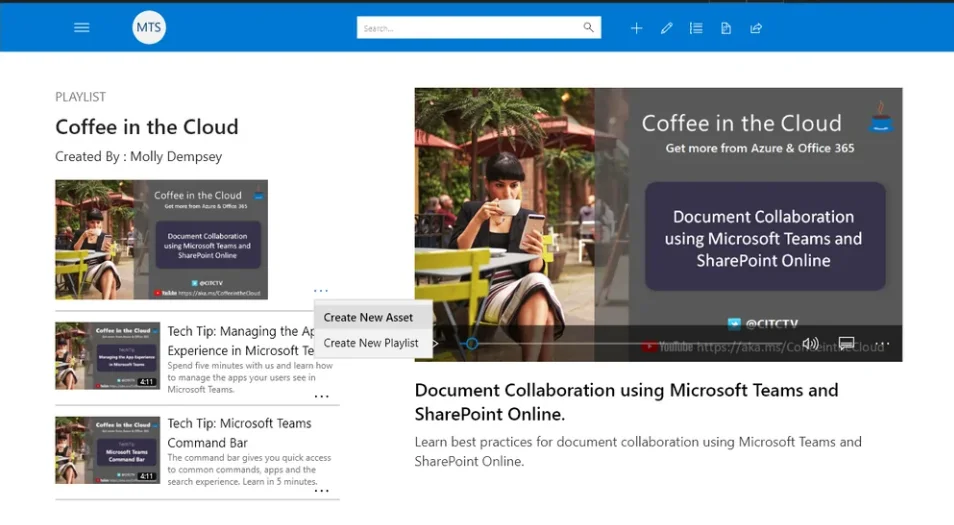Click the main video frame
Viewport: 954px width, 525px height.
(x=658, y=224)
